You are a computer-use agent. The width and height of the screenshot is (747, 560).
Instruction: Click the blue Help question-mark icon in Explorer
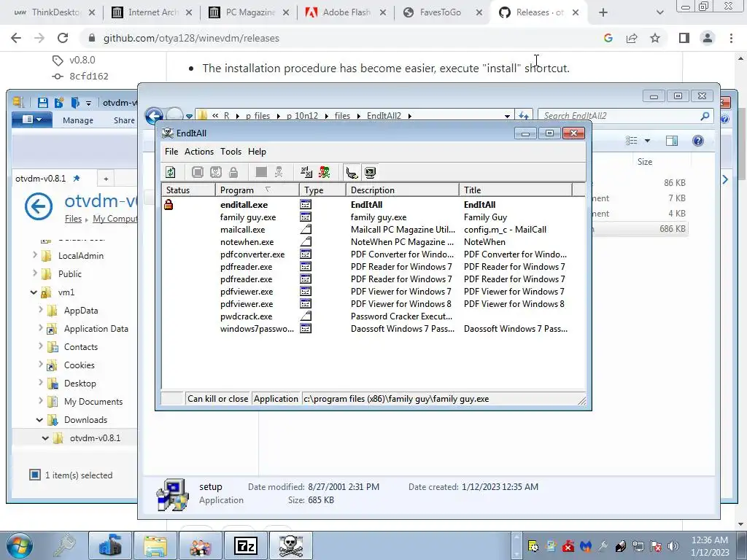click(698, 141)
